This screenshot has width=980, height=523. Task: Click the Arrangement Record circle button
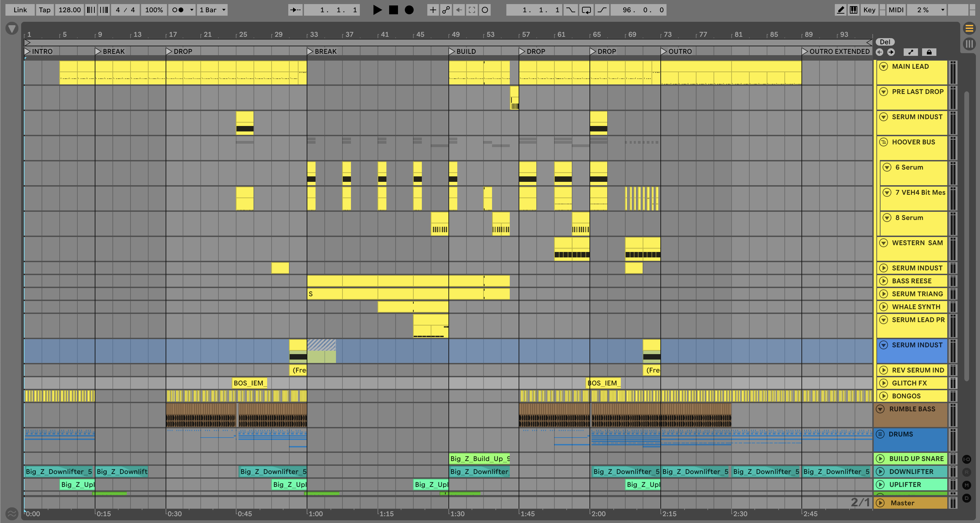(x=409, y=10)
